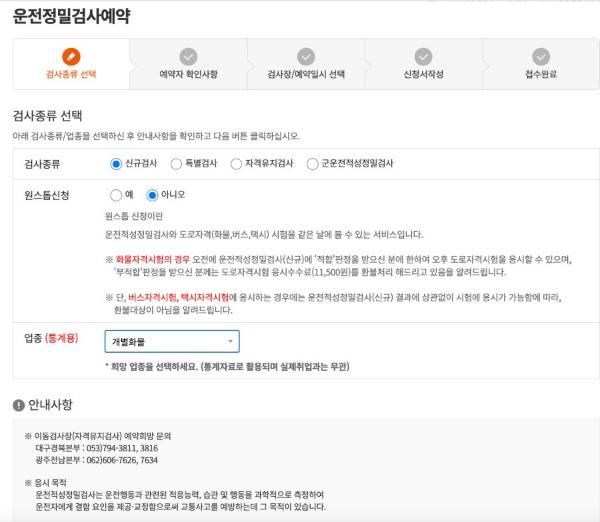Click the red 화물자격시험의 경우 text

coord(153,259)
